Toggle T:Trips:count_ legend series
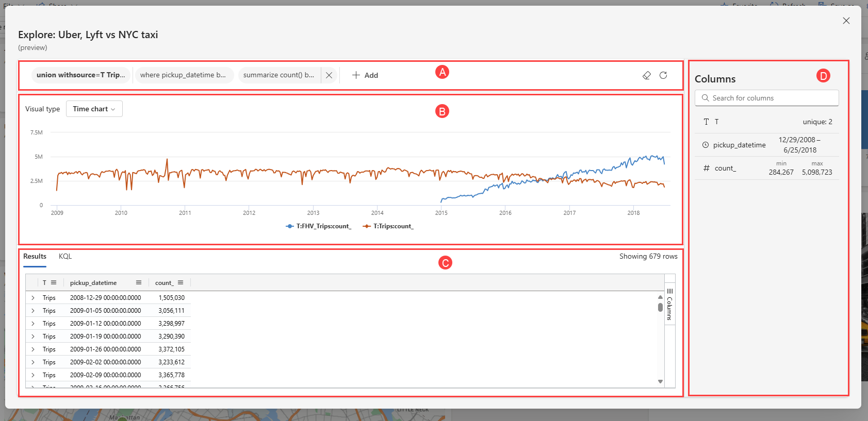Image resolution: width=868 pixels, height=421 pixels. coord(388,226)
